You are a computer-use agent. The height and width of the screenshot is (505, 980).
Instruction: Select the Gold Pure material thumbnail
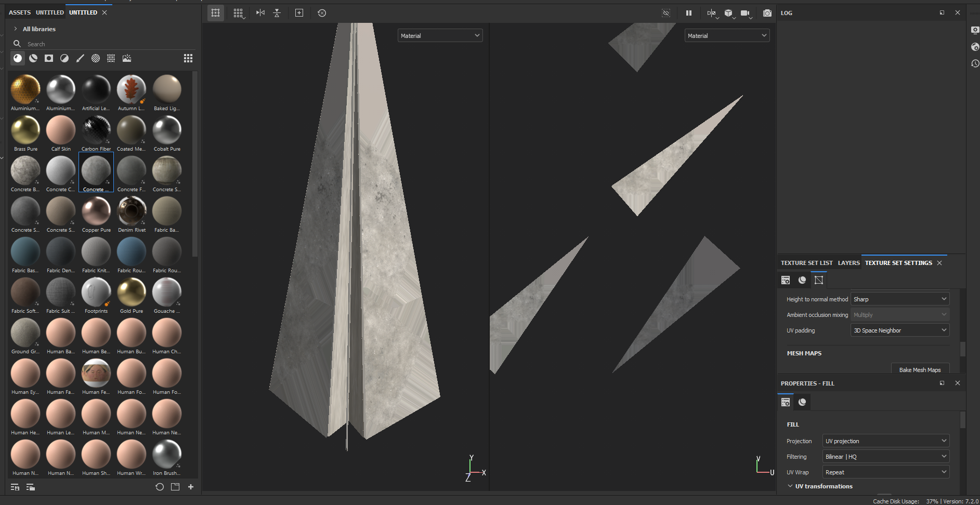click(x=131, y=291)
